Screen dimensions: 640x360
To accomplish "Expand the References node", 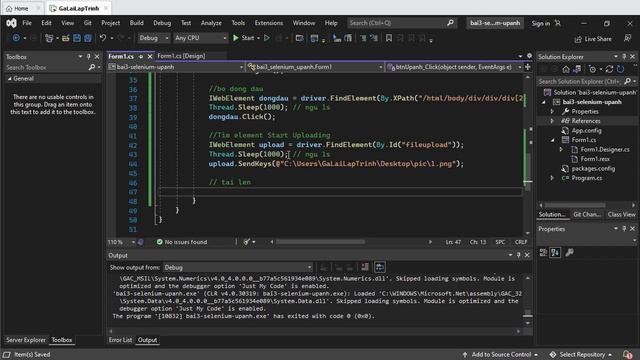I will pos(552,121).
